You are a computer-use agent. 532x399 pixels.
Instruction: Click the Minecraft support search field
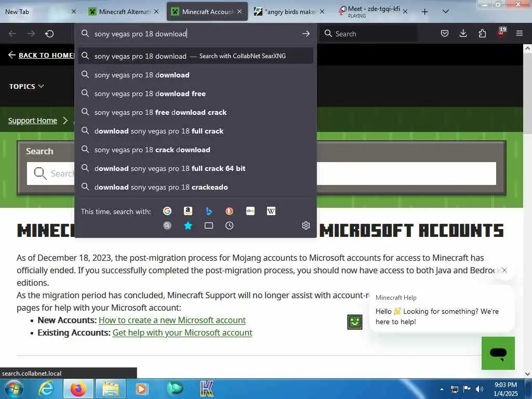pos(261,174)
